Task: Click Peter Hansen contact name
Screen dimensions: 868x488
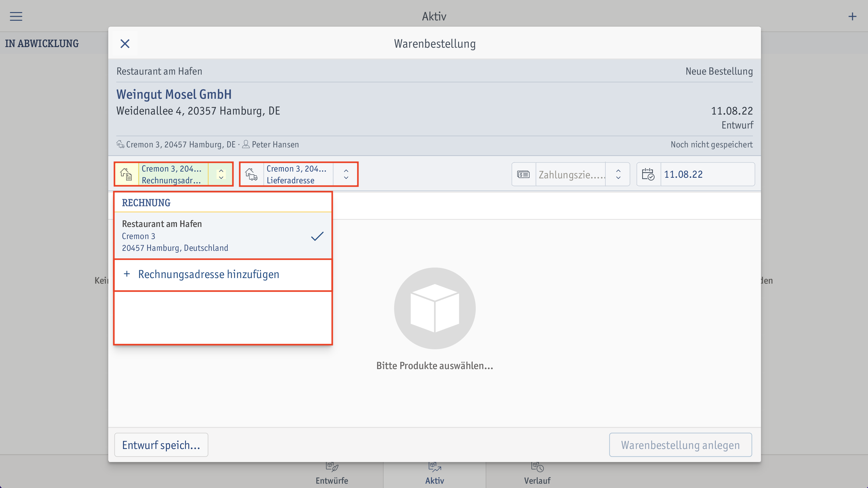Action: [275, 144]
